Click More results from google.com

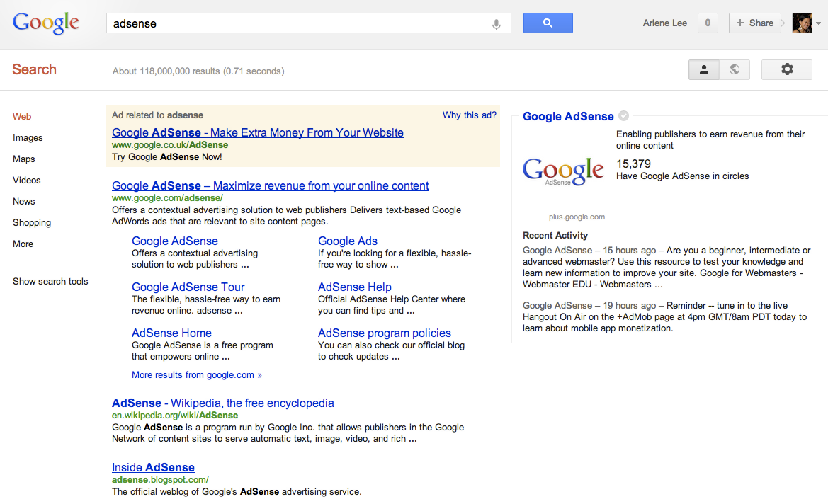pos(196,374)
